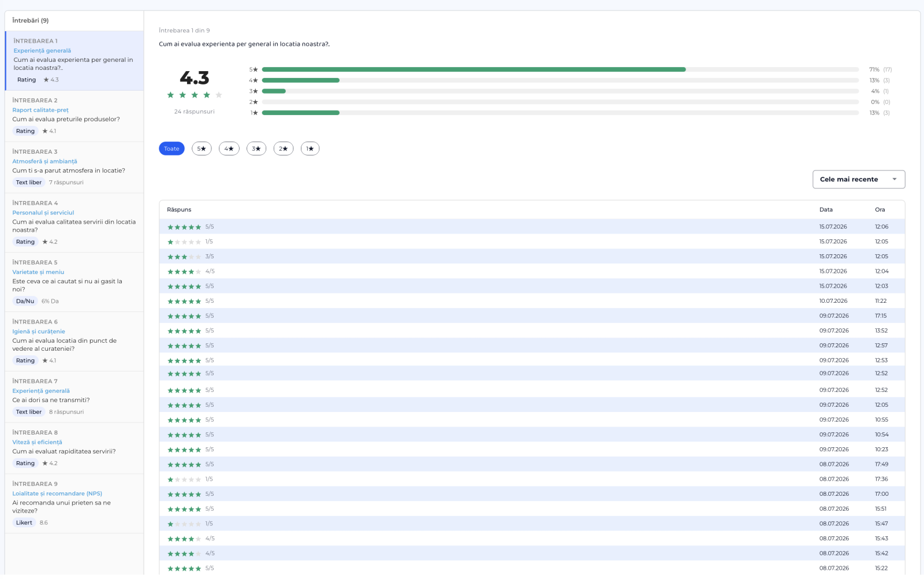Open the Cele mai recente sort dropdown
The height and width of the screenshot is (579, 924).
pos(859,179)
